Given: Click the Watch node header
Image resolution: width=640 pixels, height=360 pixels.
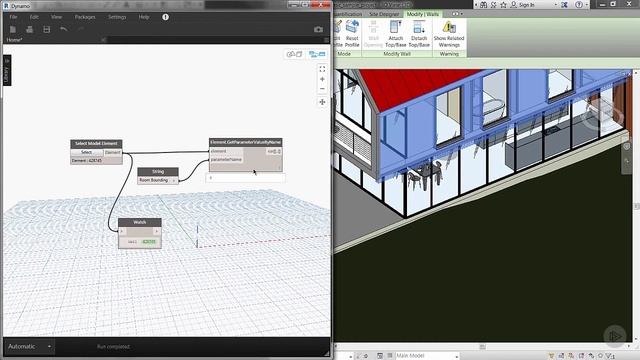Looking at the screenshot, I should click(140, 222).
